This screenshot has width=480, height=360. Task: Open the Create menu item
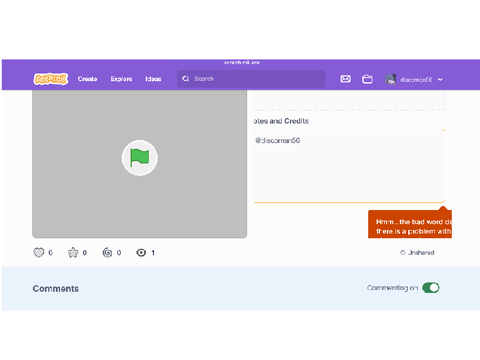pyautogui.click(x=87, y=79)
